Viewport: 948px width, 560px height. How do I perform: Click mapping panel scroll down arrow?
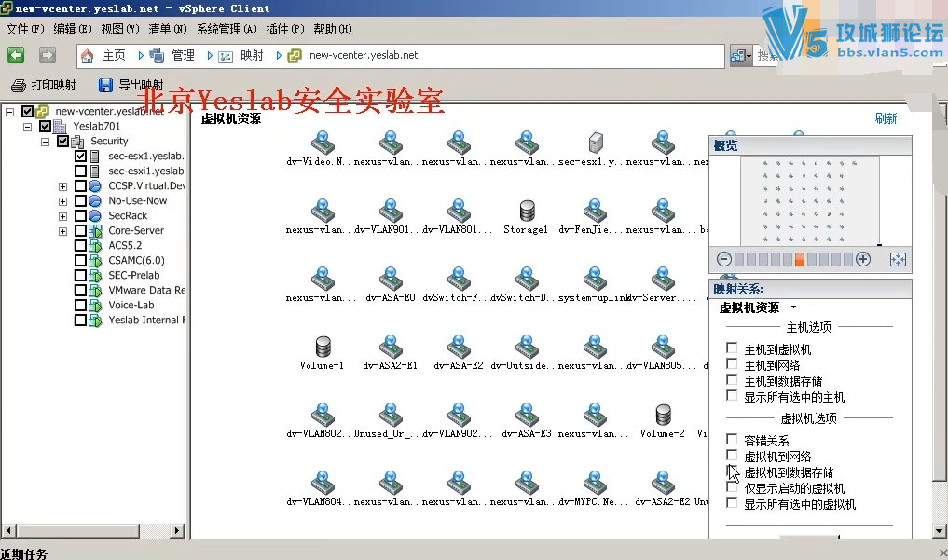939,532
